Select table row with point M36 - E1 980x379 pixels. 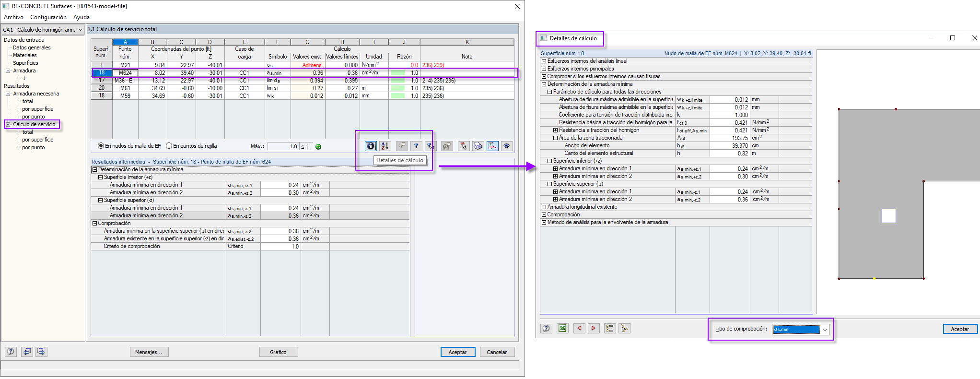303,81
